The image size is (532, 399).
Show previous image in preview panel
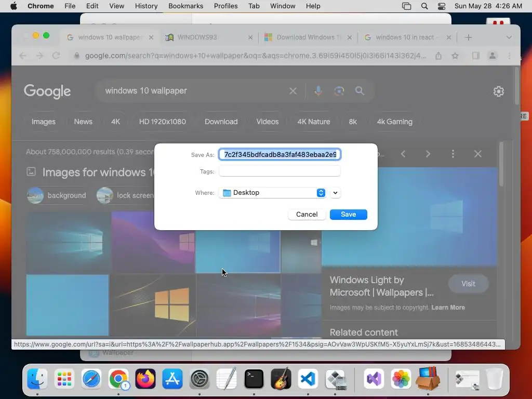[x=403, y=154]
